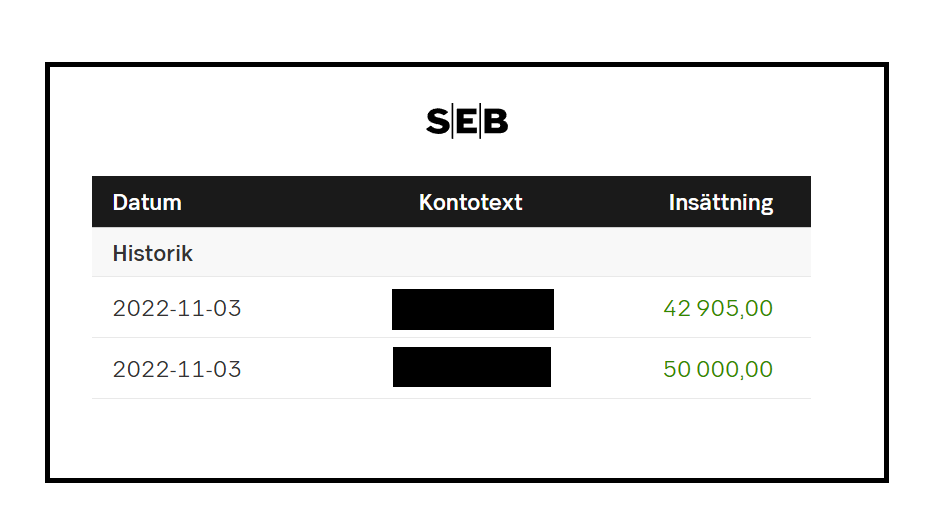Click the letter B in the SEB logo

tap(495, 122)
